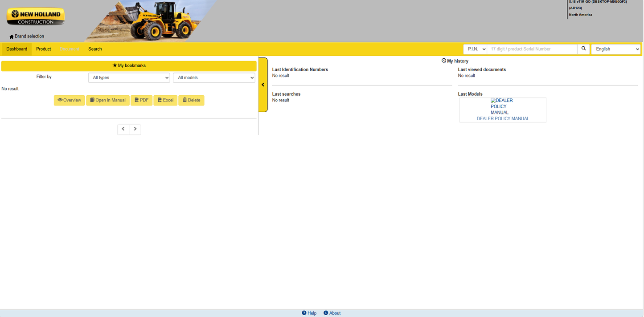The height and width of the screenshot is (317, 644).
Task: Click the Help question mark icon
Action: [304, 313]
